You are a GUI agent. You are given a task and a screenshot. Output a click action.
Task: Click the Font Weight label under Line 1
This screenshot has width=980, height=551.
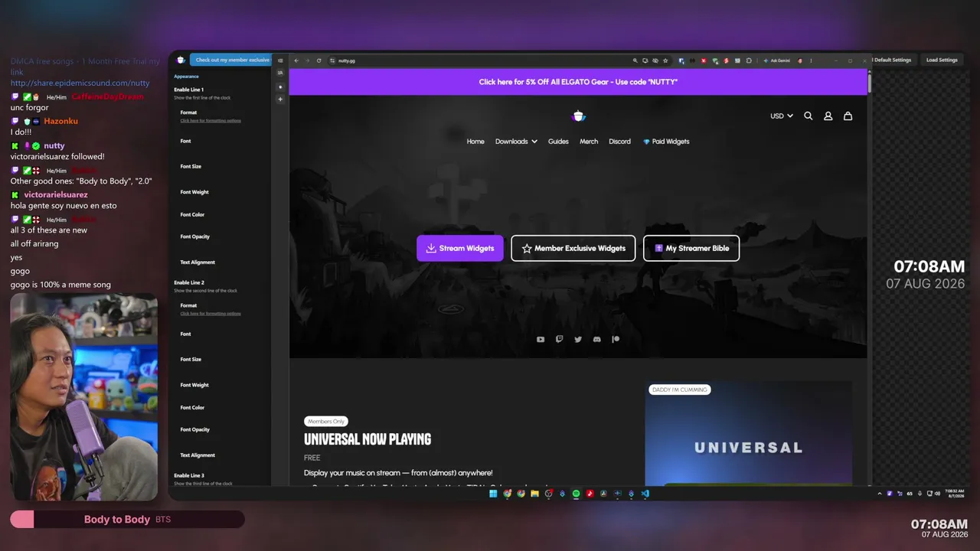coord(194,192)
